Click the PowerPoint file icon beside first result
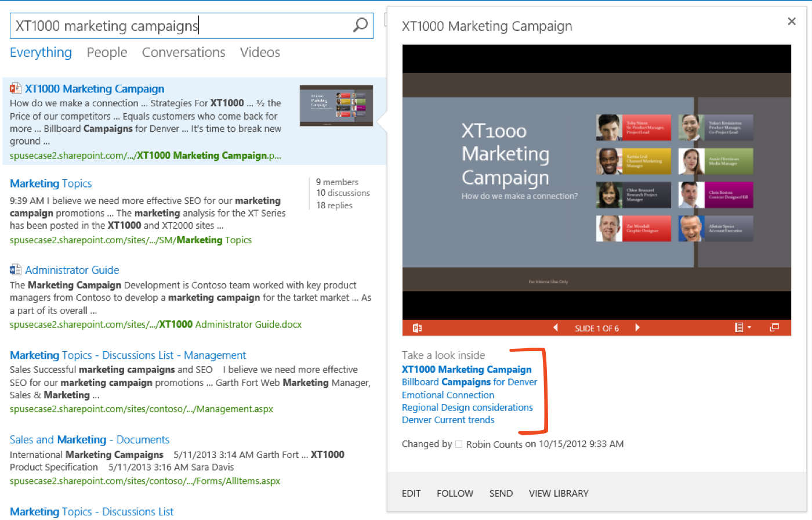 click(x=16, y=89)
